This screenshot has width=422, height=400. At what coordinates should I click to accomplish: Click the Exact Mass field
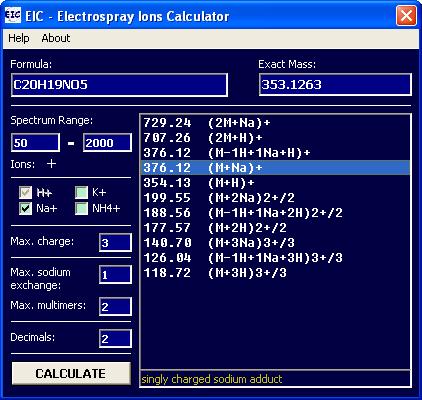pos(335,85)
